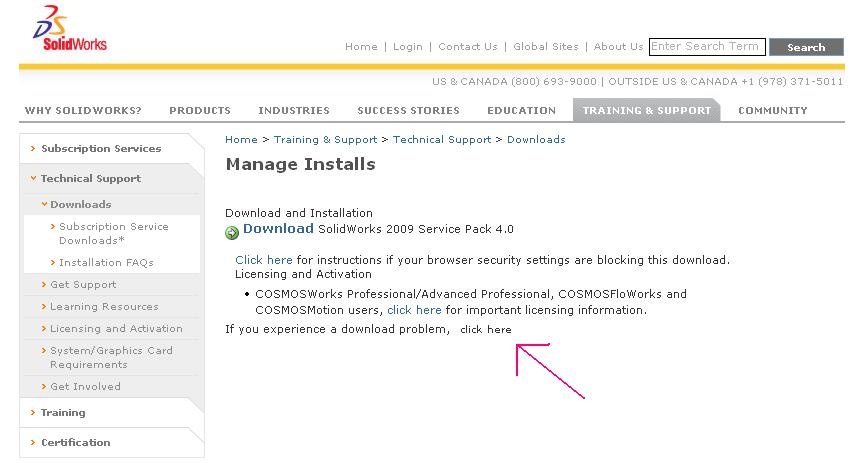Open the Home link in top navigation
This screenshot has height=467, width=868.
tap(361, 47)
